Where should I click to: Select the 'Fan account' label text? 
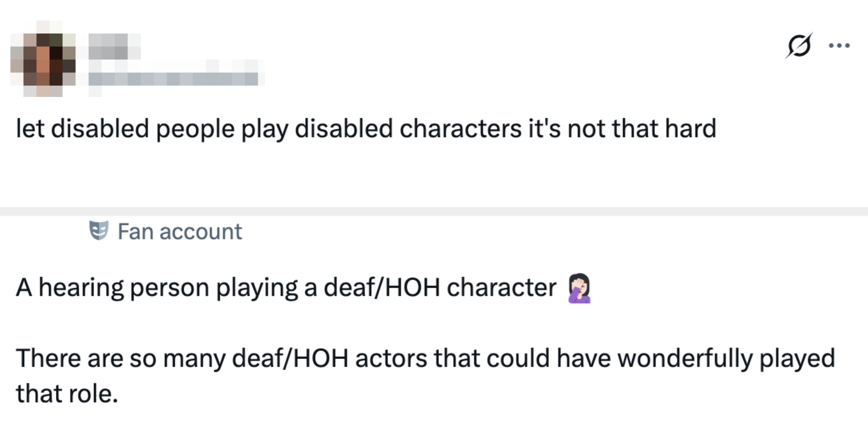click(180, 231)
